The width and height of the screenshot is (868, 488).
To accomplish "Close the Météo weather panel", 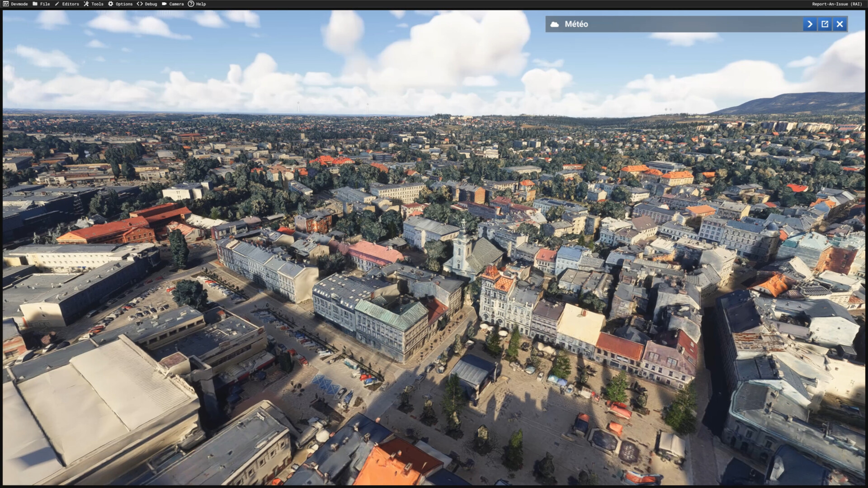I will 840,24.
